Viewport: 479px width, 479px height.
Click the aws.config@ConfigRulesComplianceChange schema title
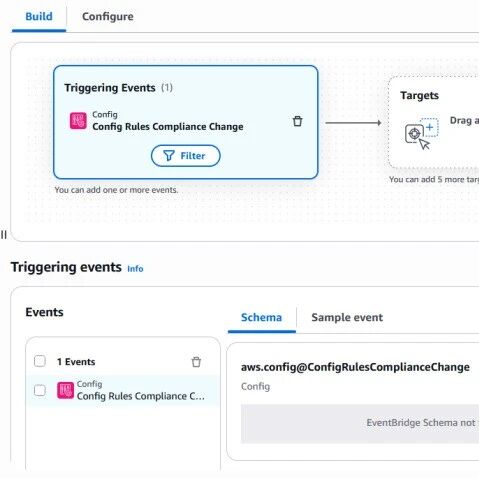355,367
